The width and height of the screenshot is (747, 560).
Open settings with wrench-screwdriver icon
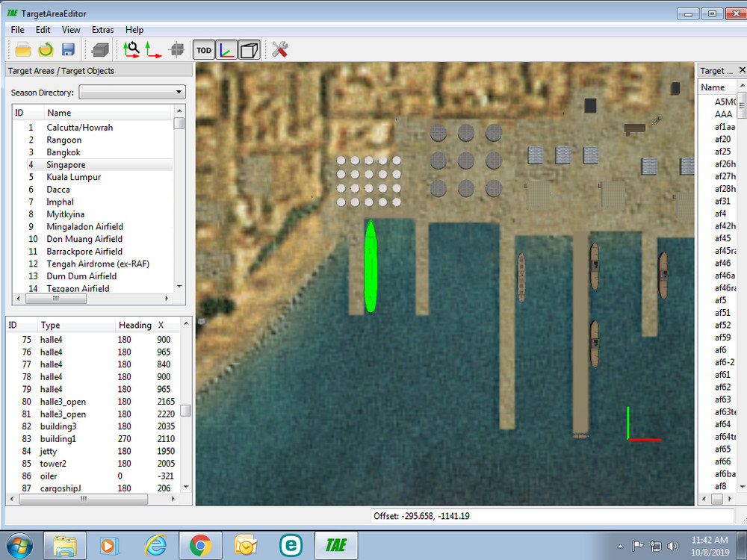(x=279, y=49)
